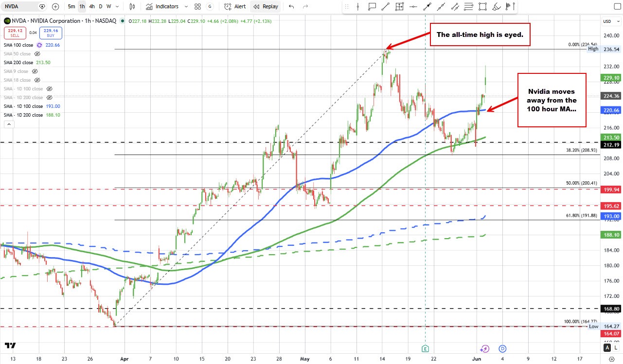Open the indicator templates grid icon
This screenshot has width=623, height=364.
[197, 7]
